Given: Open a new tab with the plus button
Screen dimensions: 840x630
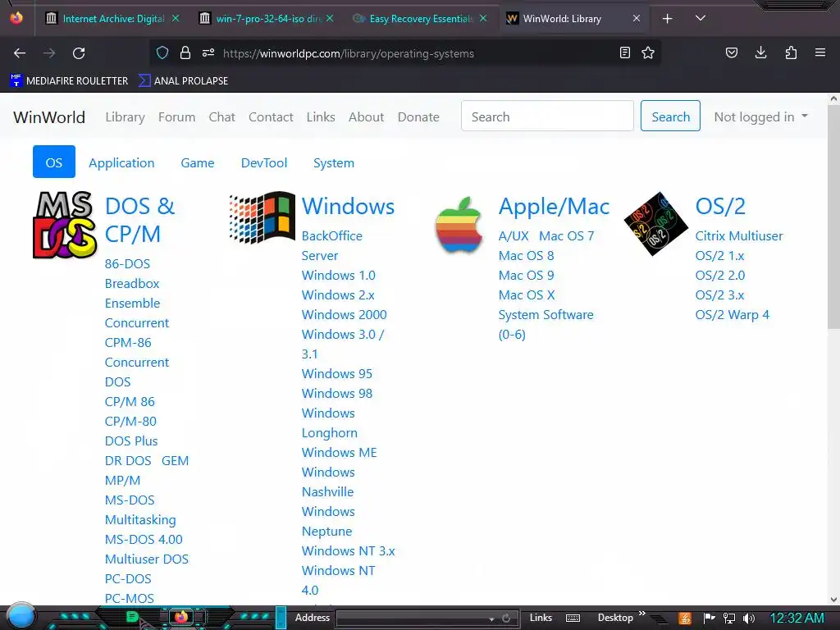Looking at the screenshot, I should click(667, 19).
